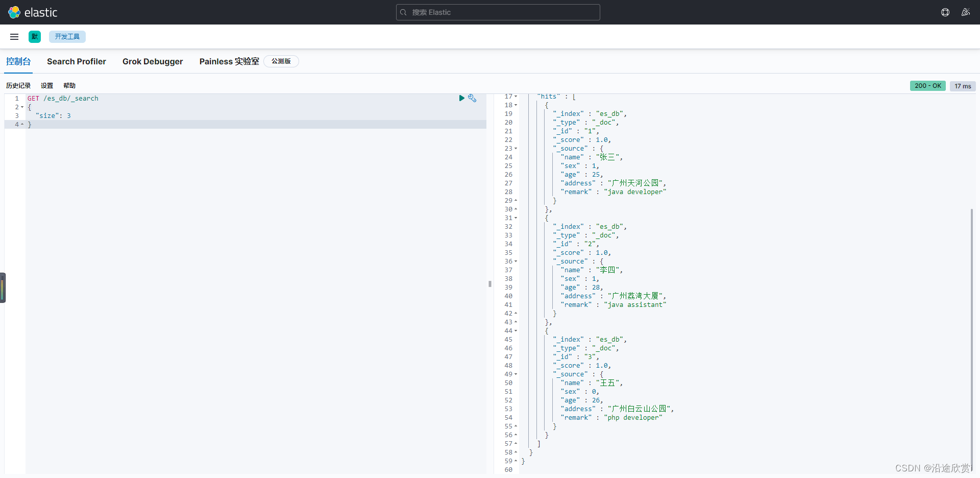Click the 公测版 beta badge

pyautogui.click(x=281, y=61)
